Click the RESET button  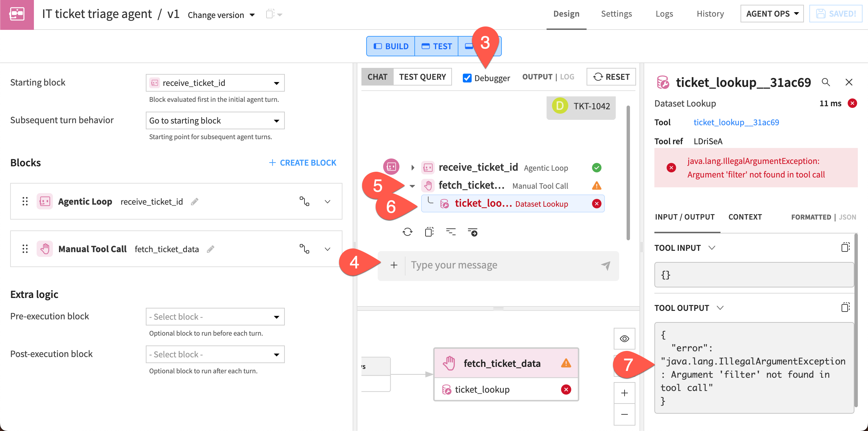coord(611,77)
